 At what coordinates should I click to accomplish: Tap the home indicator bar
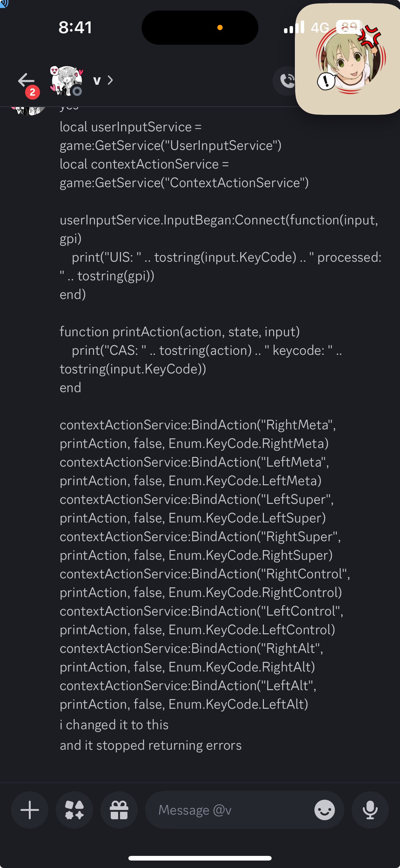pos(200,858)
